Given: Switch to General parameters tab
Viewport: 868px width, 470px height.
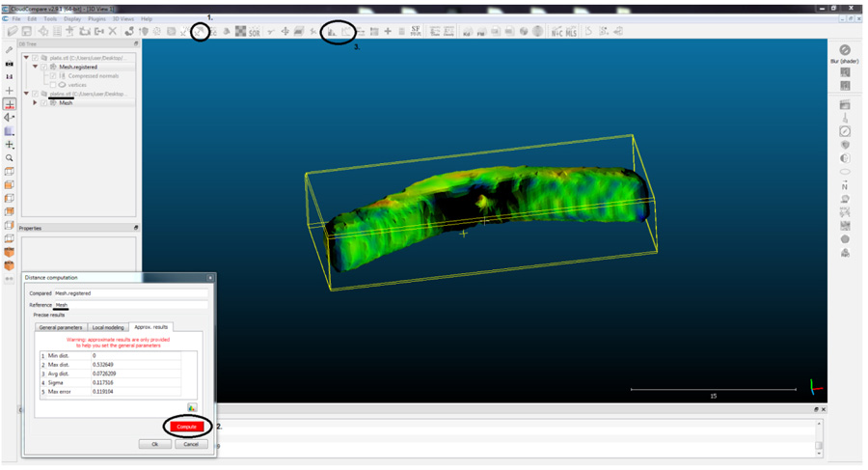Looking at the screenshot, I should [x=61, y=327].
